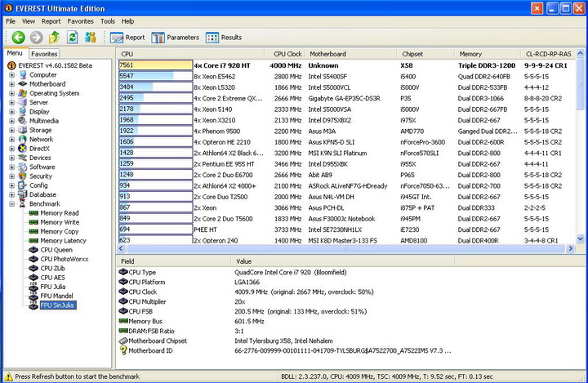The width and height of the screenshot is (588, 383).
Task: Expand the Server tree node
Action: click(12, 102)
